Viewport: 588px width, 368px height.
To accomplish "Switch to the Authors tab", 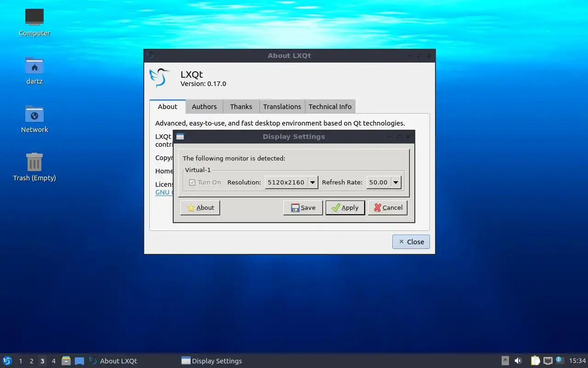I will (204, 106).
